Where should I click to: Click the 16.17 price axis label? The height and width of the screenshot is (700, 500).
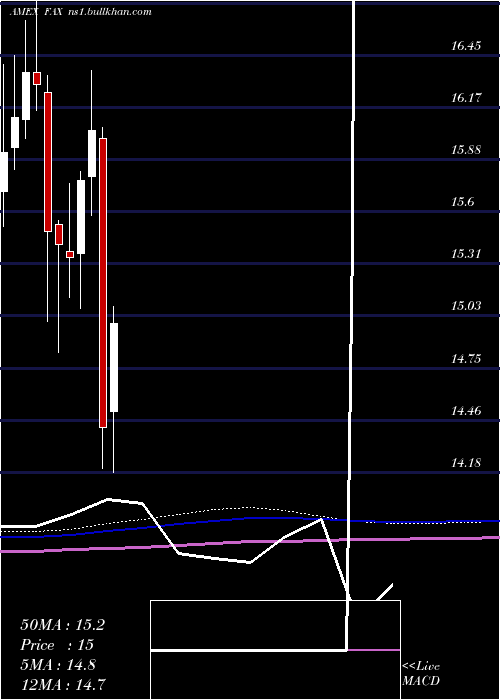click(x=466, y=97)
